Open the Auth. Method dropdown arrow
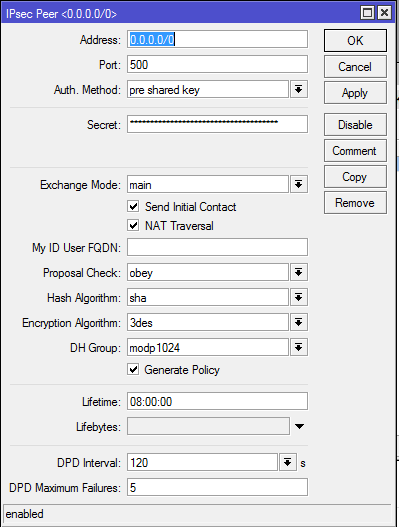The image size is (399, 527). pyautogui.click(x=298, y=89)
